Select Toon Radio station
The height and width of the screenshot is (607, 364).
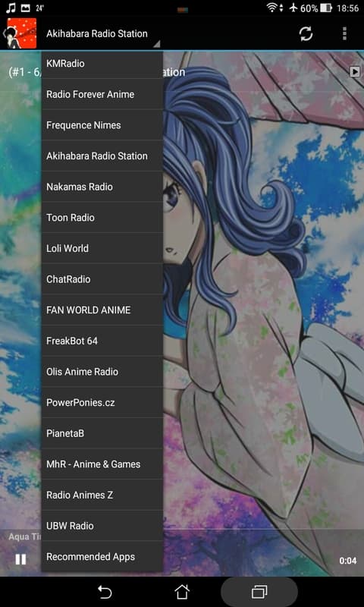click(x=102, y=218)
